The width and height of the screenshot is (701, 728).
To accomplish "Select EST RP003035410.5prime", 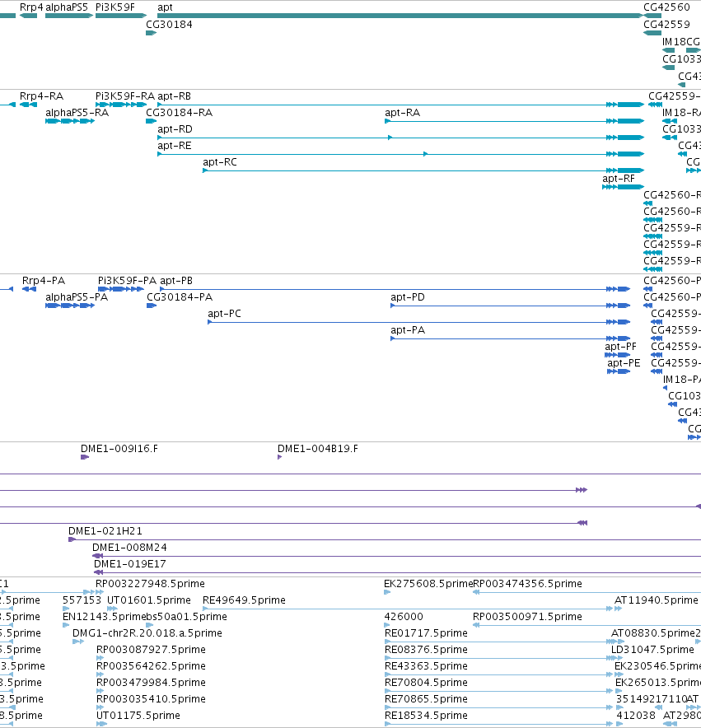I will coord(151,699).
